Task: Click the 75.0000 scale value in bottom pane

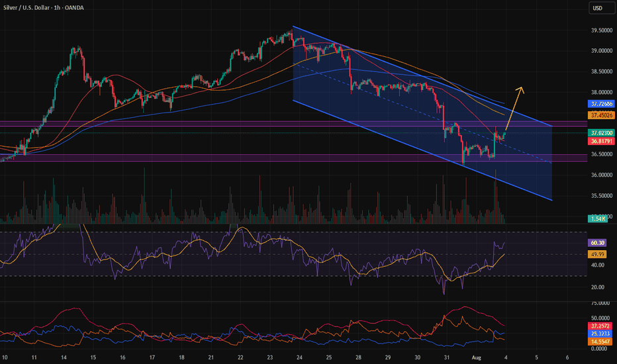Action: tap(600, 303)
